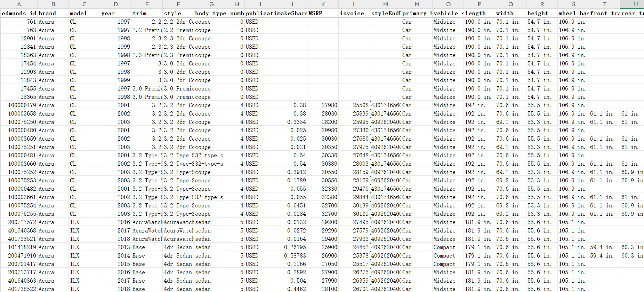This screenshot has height=292, width=644.
Task: Select the makeShare cell showing 0.26195
Action: (x=291, y=247)
